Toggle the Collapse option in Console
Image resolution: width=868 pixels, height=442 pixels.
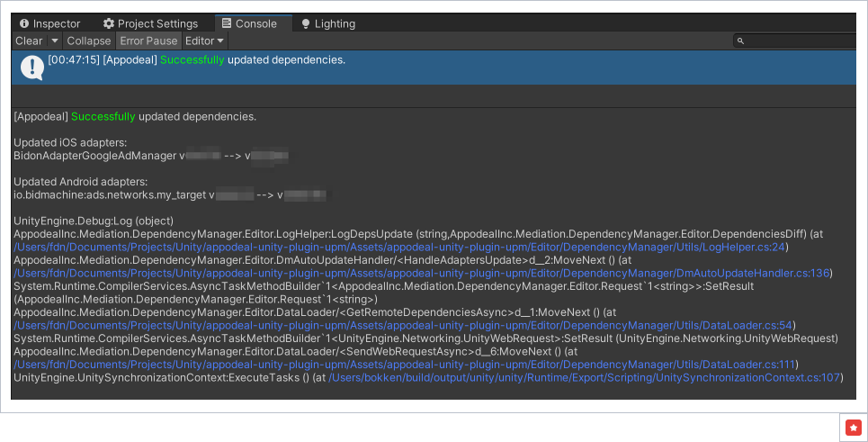tap(89, 41)
